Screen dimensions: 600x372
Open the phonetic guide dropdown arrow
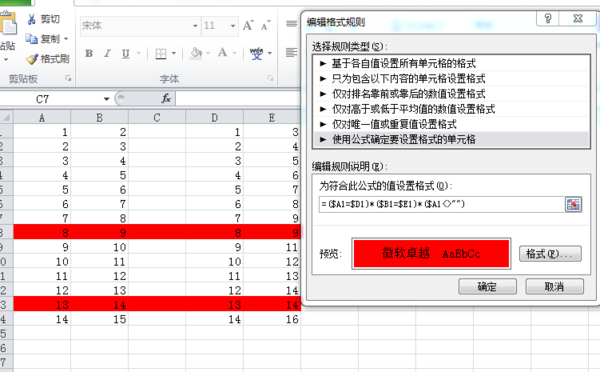[x=269, y=53]
